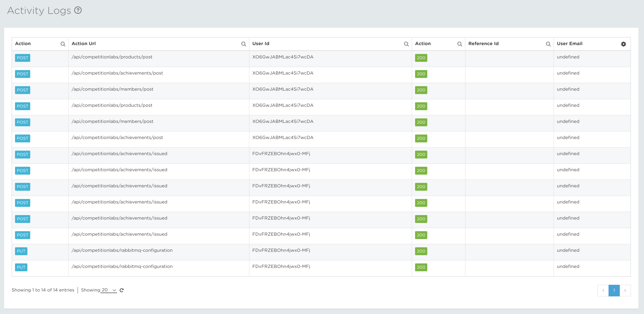This screenshot has height=314, width=644.
Task: Click first /api/competitionlabs/products/post URL
Action: 112,57
